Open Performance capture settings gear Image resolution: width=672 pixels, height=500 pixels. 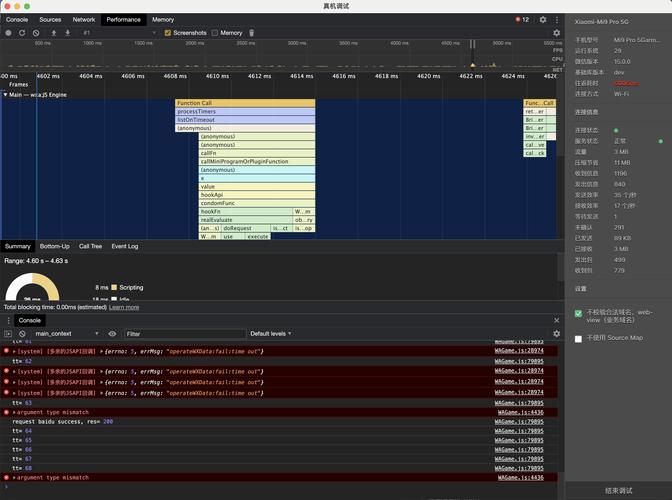coord(557,33)
